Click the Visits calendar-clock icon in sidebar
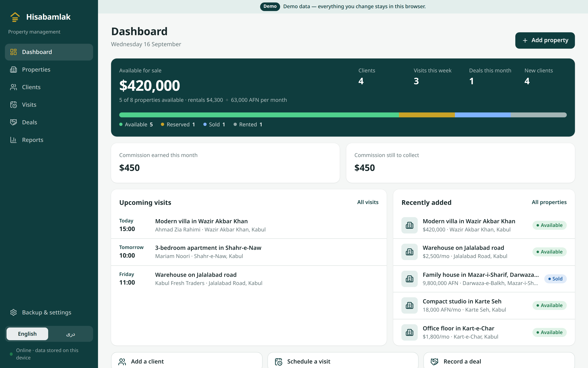The height and width of the screenshot is (368, 588). point(13,105)
